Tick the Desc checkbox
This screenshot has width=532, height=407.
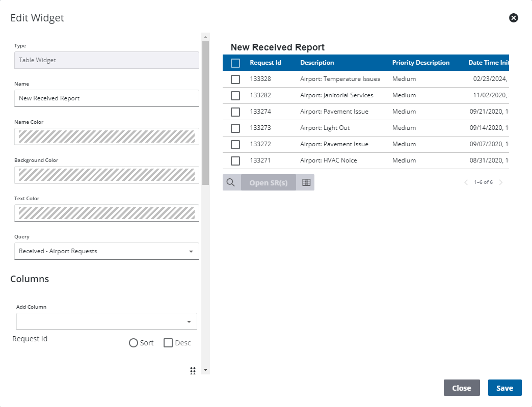coord(168,343)
